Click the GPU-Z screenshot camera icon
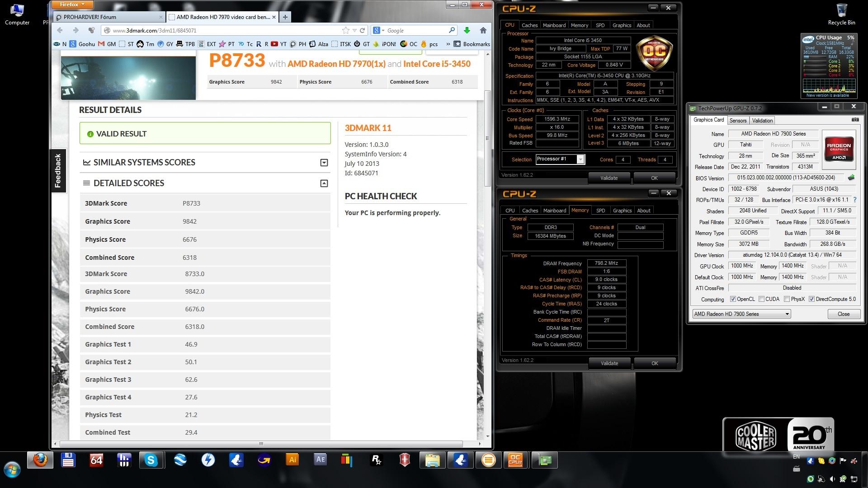 [855, 120]
